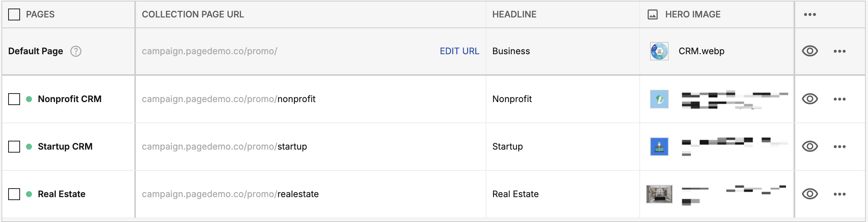Screen dimensions: 868x222
Task: Click the eye icon for Startup CRM
Action: 810,147
